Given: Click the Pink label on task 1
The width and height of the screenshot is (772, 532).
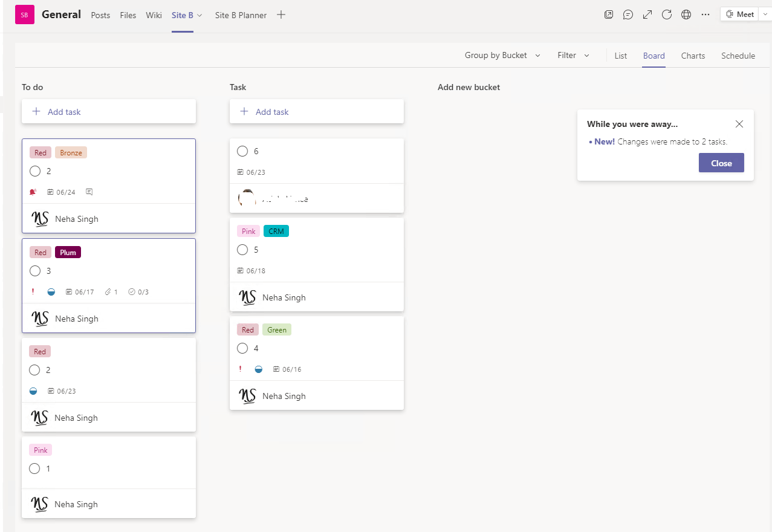Looking at the screenshot, I should (x=41, y=450).
